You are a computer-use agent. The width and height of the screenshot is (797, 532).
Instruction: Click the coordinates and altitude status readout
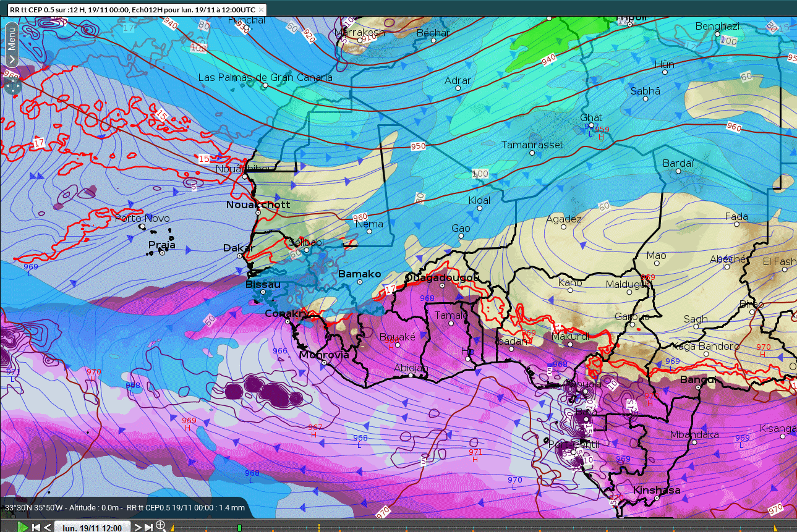pos(126,507)
